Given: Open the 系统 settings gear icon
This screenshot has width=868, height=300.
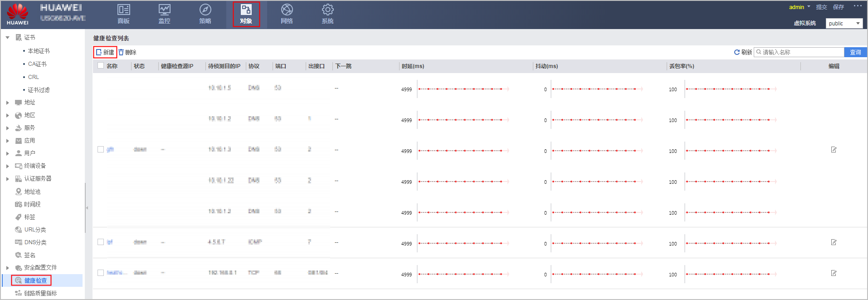Looking at the screenshot, I should [x=327, y=10].
